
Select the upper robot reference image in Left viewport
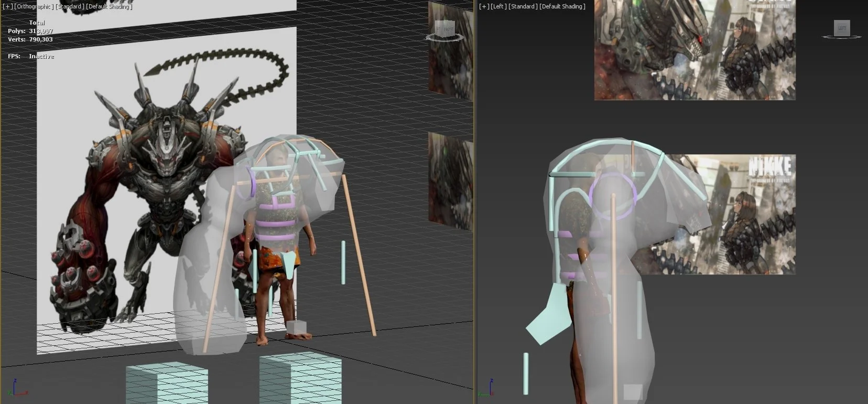pyautogui.click(x=695, y=50)
